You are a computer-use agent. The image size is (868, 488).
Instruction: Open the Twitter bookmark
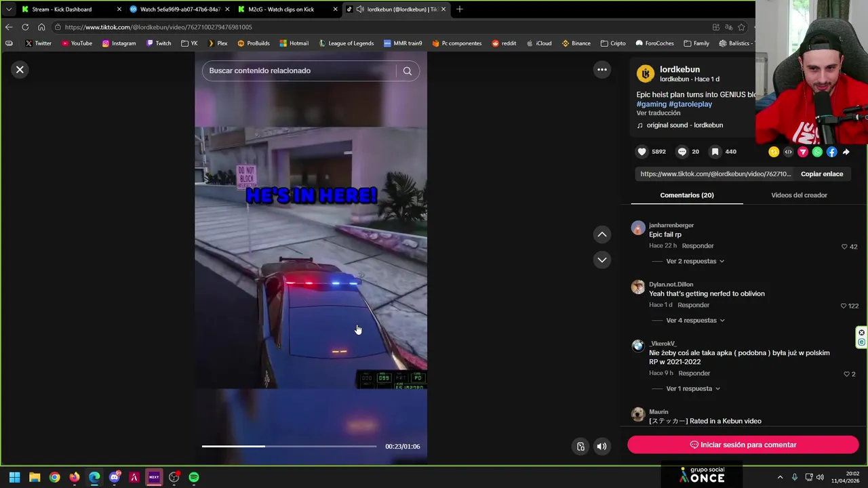[38, 43]
